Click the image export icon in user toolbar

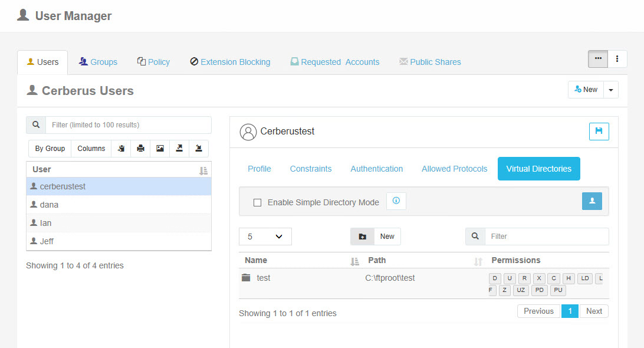(160, 148)
